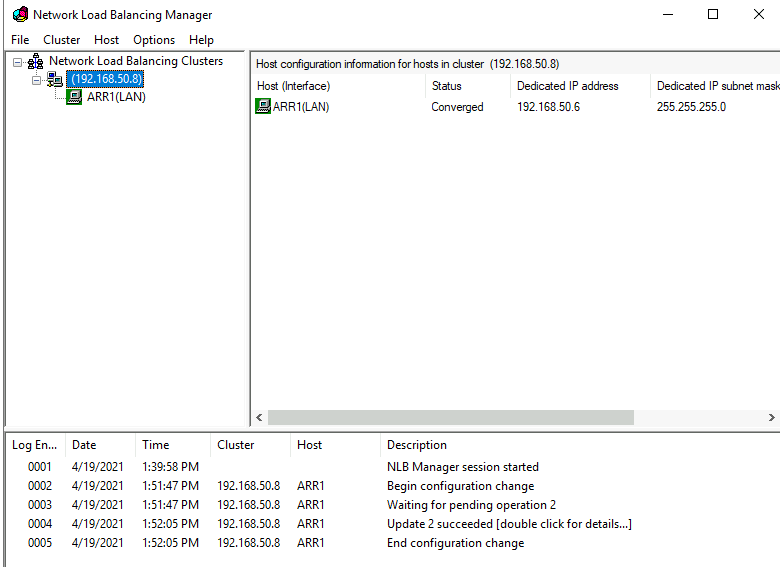Click the Network Load Balancing Clusters root icon
This screenshot has height=567, width=780.
pos(35,62)
